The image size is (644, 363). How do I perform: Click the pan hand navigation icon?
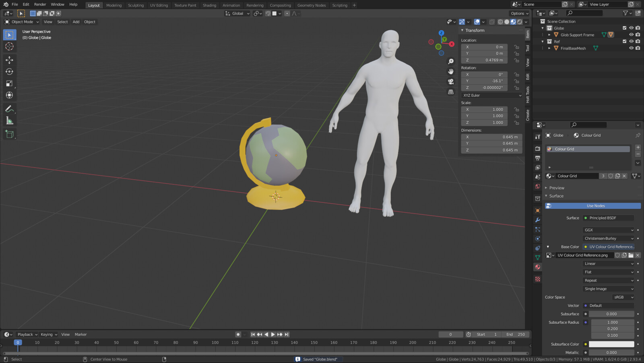coord(451,71)
